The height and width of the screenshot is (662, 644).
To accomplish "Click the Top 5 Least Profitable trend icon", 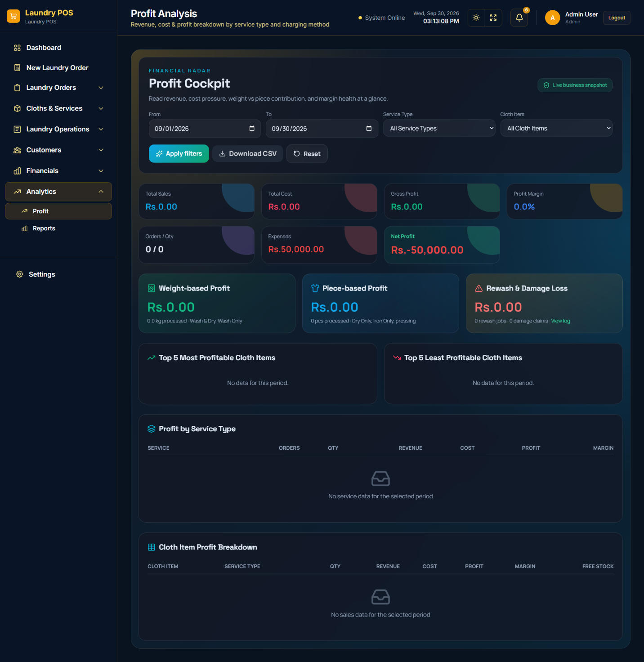I will (397, 358).
